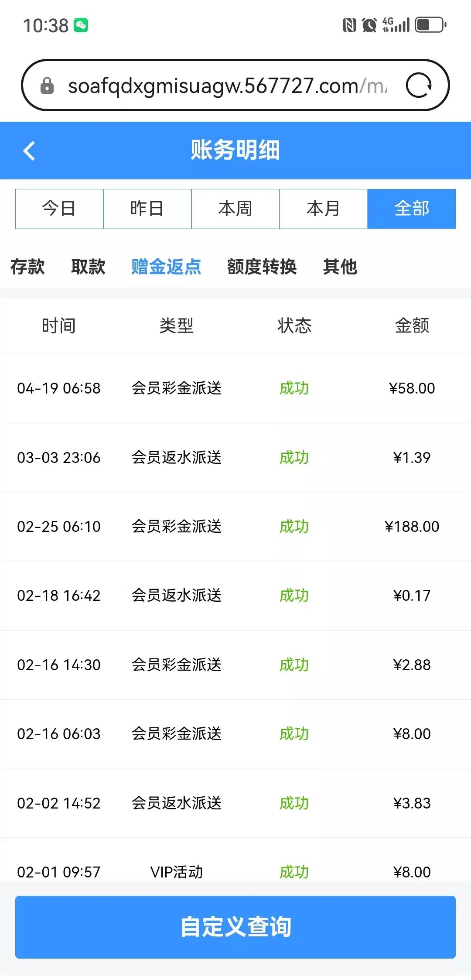Screen dimensions: 471x980
Task: Tap the battery status icon
Action: (x=430, y=25)
